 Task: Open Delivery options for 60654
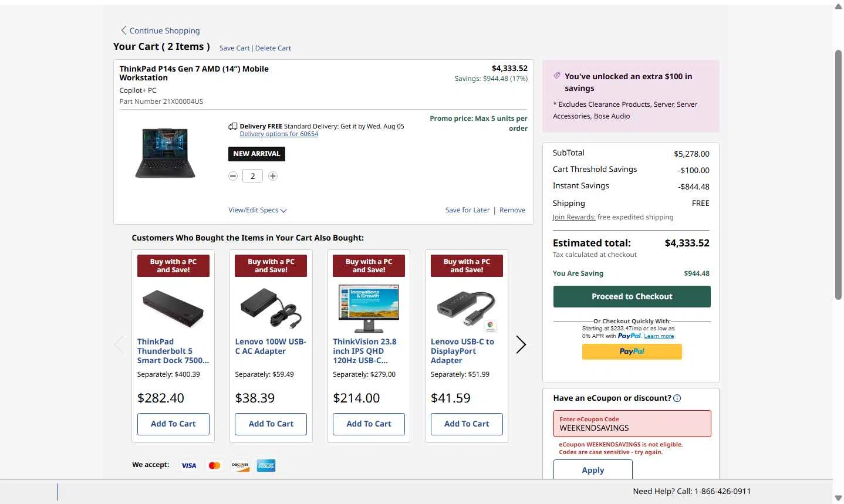coord(279,134)
